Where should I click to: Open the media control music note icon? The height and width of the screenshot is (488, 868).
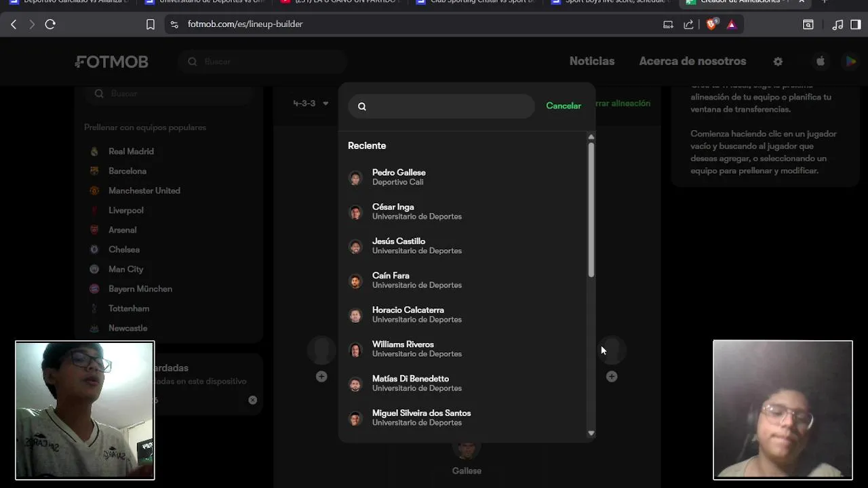coord(837,24)
